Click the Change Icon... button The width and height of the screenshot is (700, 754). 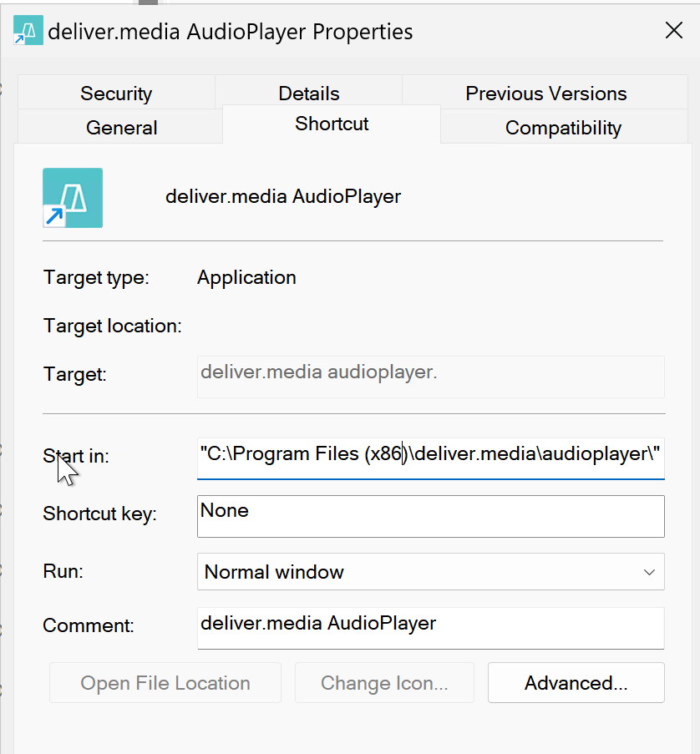pyautogui.click(x=384, y=683)
